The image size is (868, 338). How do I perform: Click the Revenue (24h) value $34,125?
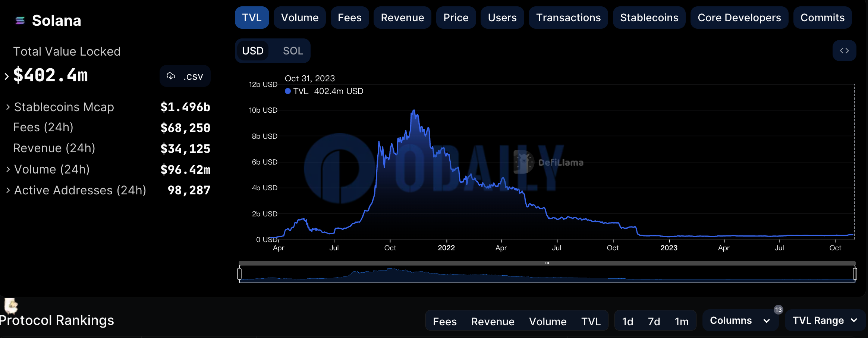(x=185, y=148)
